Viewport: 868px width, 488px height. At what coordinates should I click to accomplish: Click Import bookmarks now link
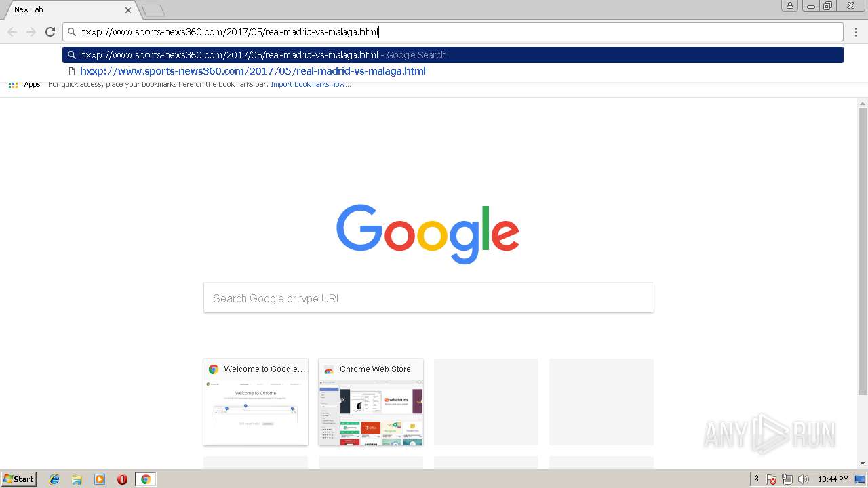(x=311, y=85)
